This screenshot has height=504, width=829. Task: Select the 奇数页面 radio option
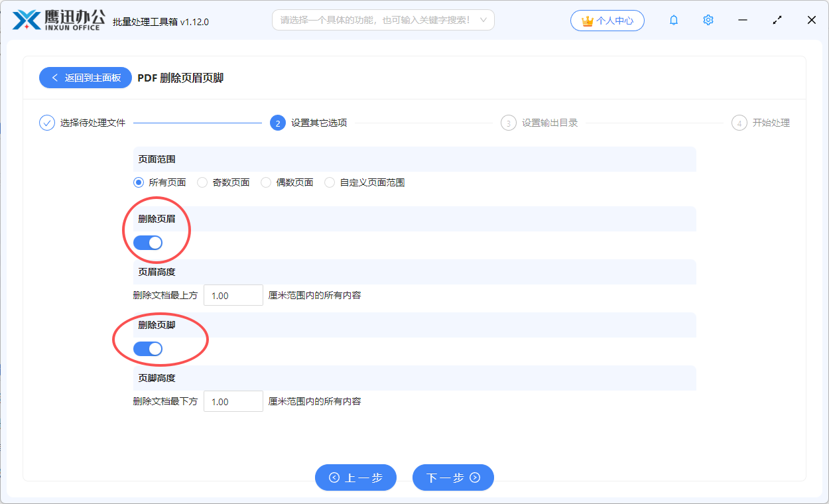point(202,182)
